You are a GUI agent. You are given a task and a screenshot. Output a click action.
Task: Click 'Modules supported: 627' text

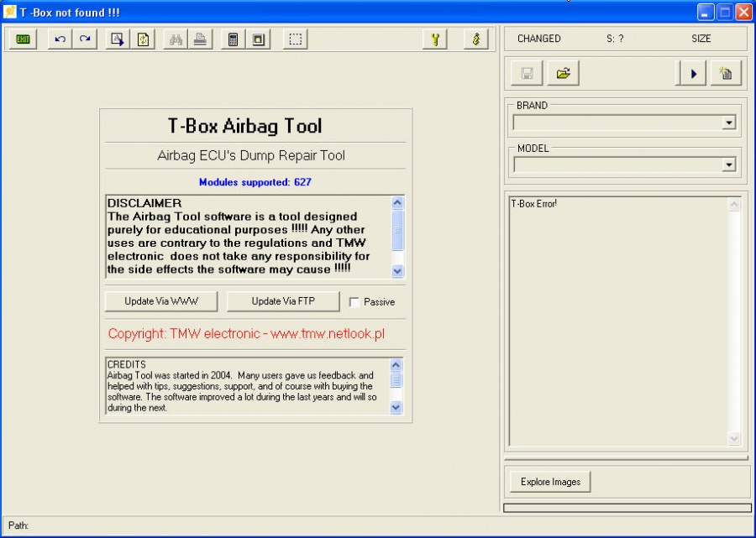(x=255, y=182)
